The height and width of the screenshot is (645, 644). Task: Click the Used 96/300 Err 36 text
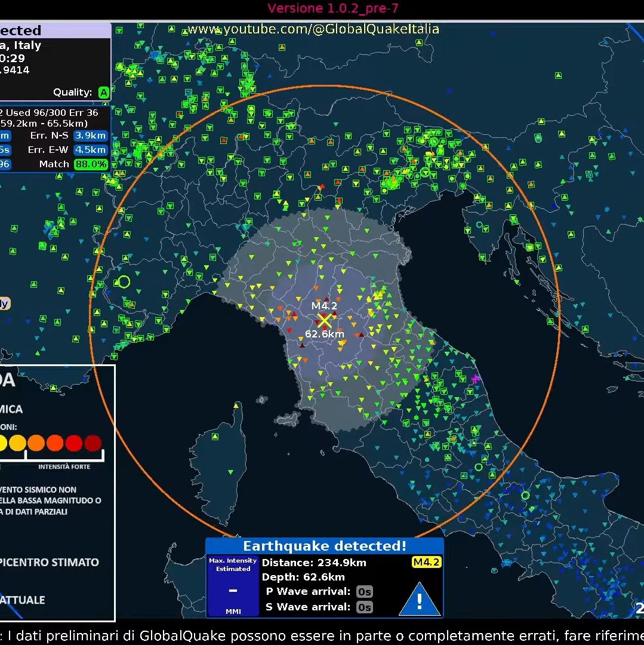tap(52, 113)
